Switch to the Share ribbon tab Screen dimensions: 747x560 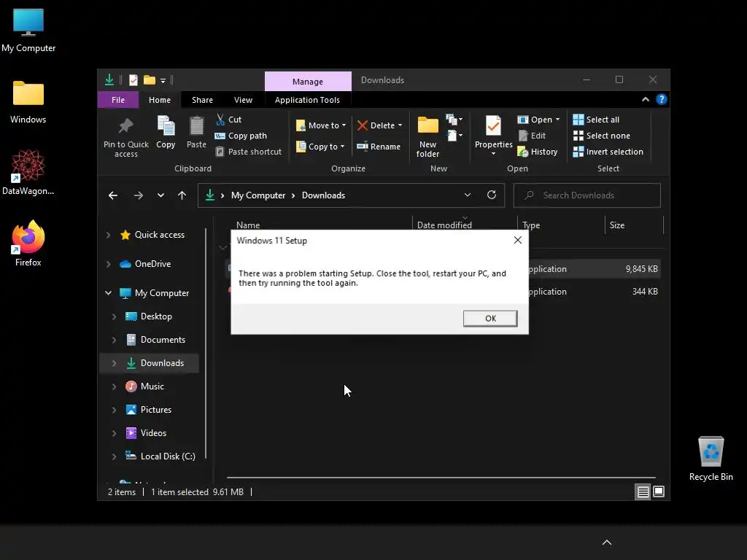click(x=203, y=100)
